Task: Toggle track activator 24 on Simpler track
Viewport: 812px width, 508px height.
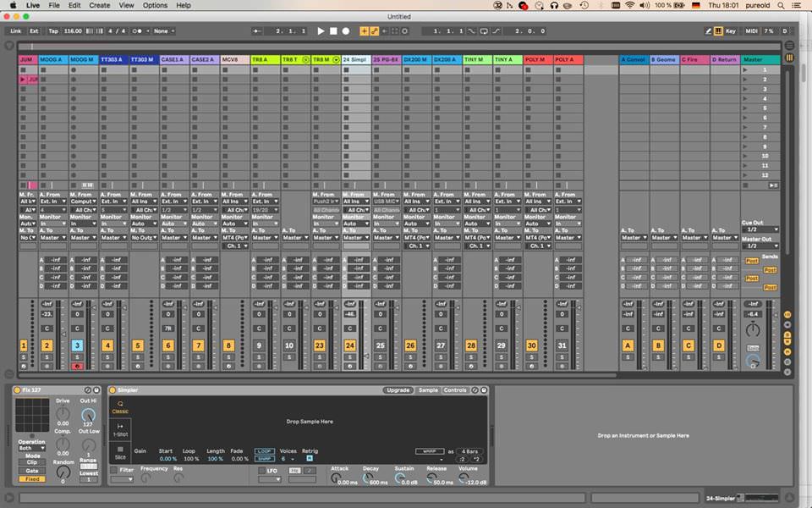Action: (x=350, y=345)
